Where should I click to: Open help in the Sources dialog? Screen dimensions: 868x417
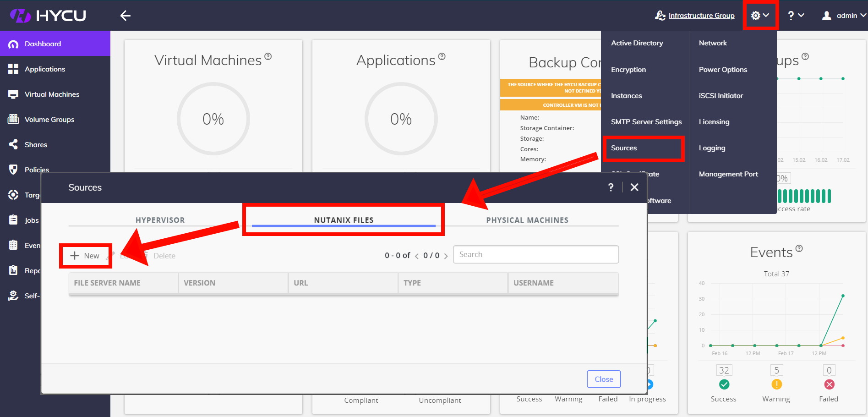611,187
